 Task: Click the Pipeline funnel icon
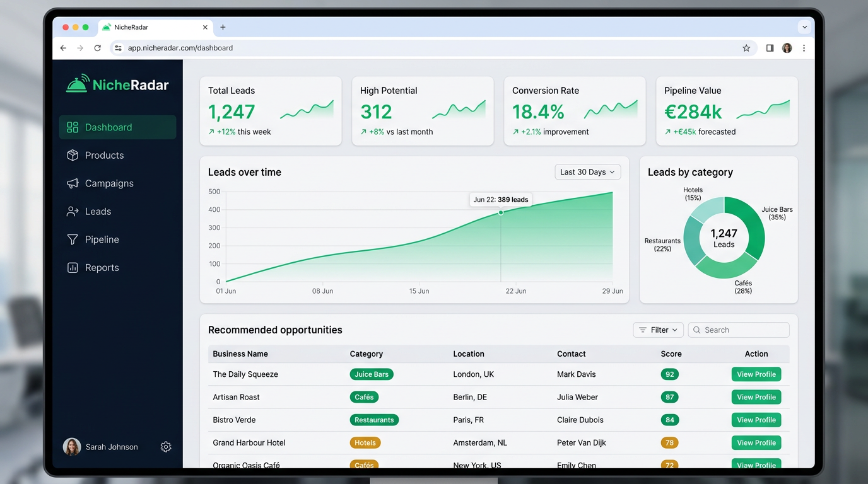point(73,239)
